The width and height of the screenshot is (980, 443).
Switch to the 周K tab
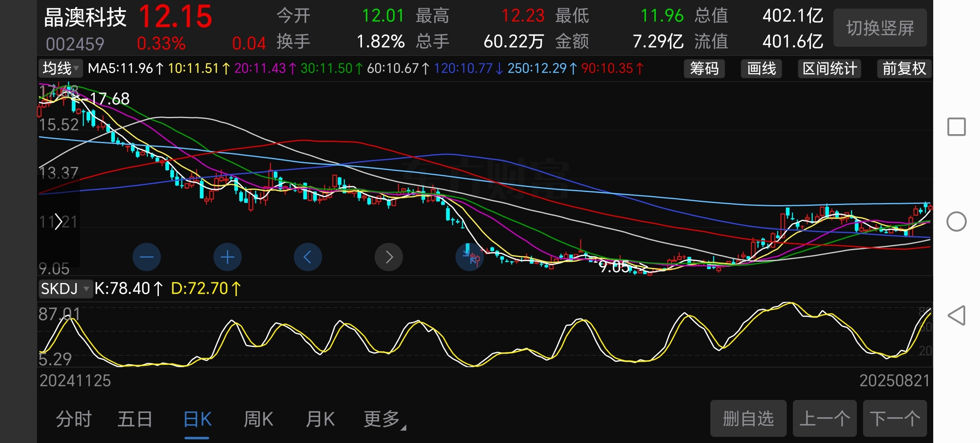[259, 419]
